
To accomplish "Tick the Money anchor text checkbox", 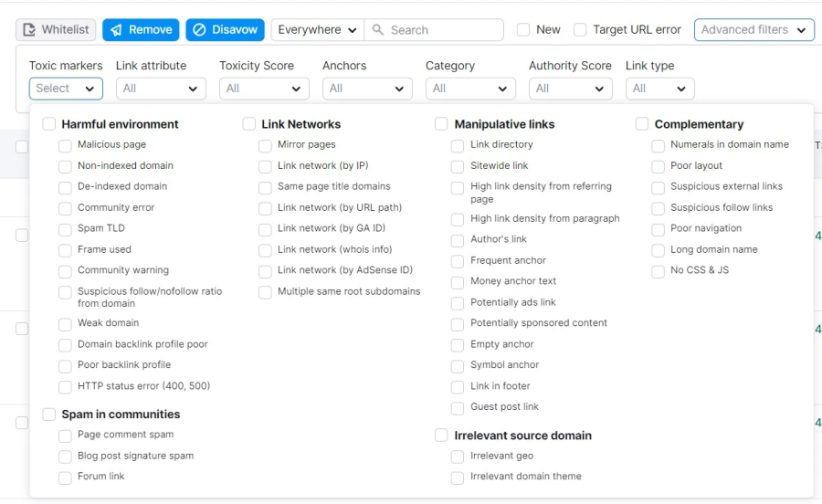I will click(x=458, y=282).
